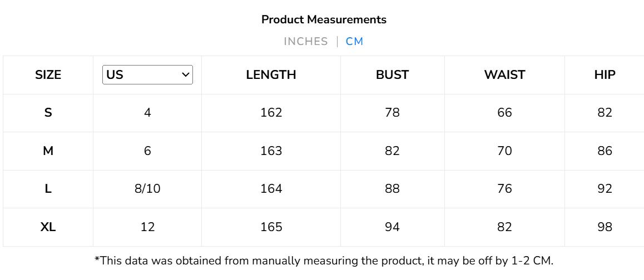Click the BUST column header
The height and width of the screenshot is (280, 644).
click(392, 75)
